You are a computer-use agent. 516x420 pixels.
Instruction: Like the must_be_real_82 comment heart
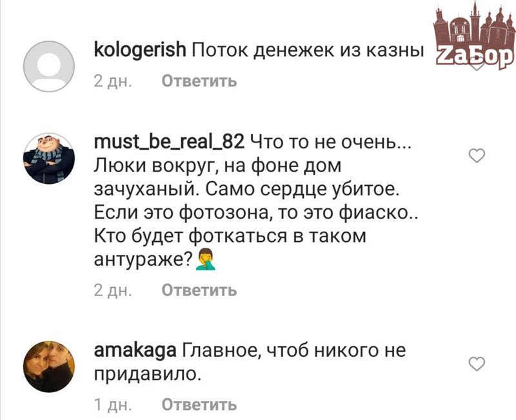tap(477, 155)
